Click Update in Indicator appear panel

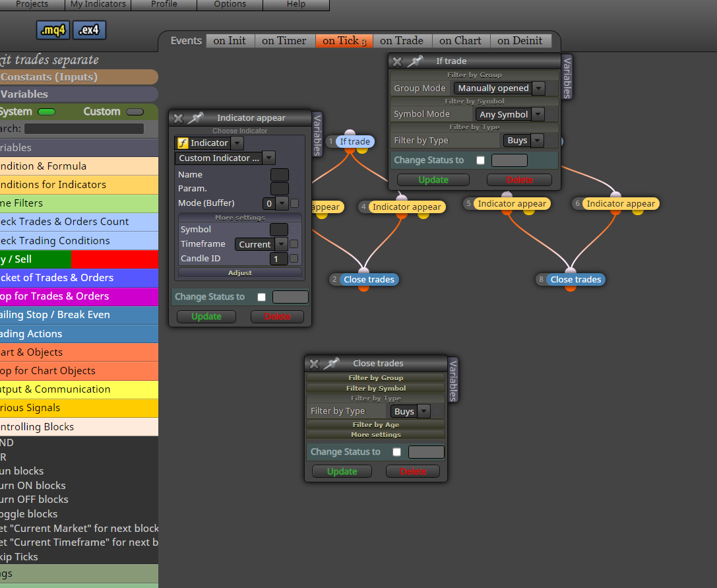(206, 317)
